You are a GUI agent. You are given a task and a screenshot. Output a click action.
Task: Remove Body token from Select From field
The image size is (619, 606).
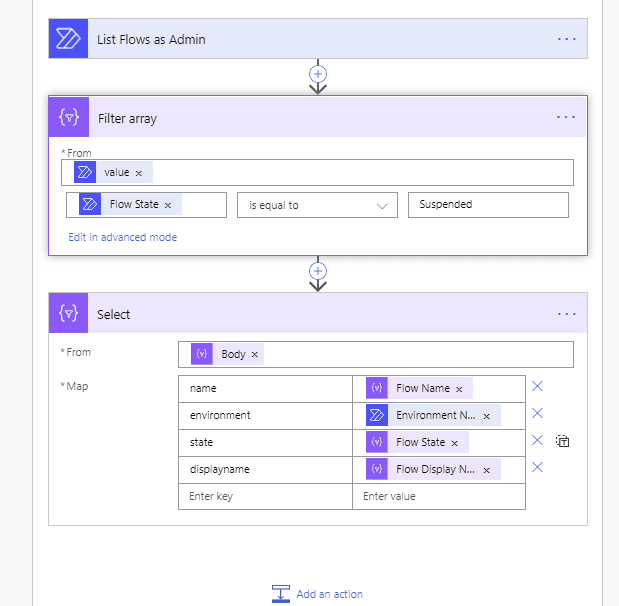pos(255,355)
